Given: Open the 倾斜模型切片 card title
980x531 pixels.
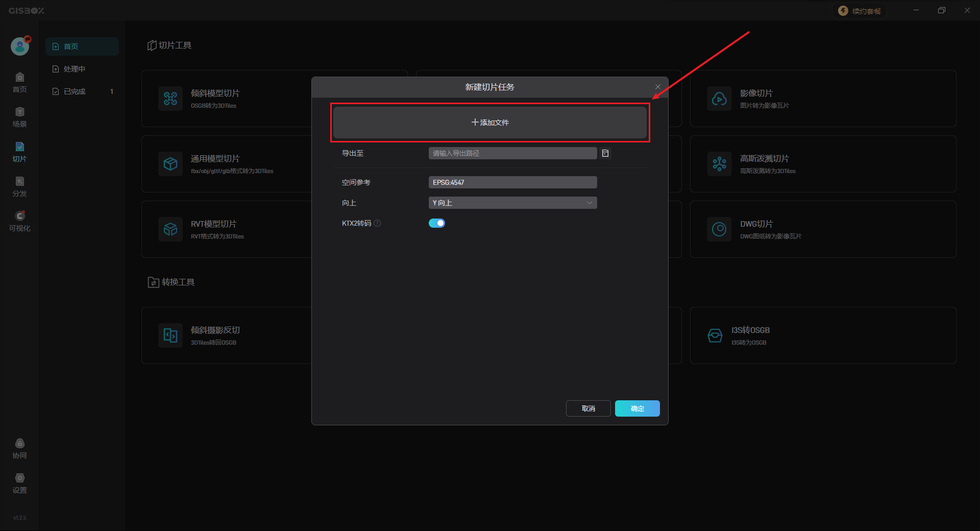Looking at the screenshot, I should pos(215,93).
